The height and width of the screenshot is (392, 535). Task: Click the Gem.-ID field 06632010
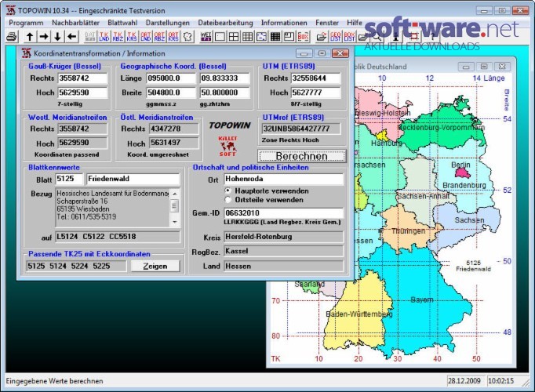pyautogui.click(x=283, y=213)
